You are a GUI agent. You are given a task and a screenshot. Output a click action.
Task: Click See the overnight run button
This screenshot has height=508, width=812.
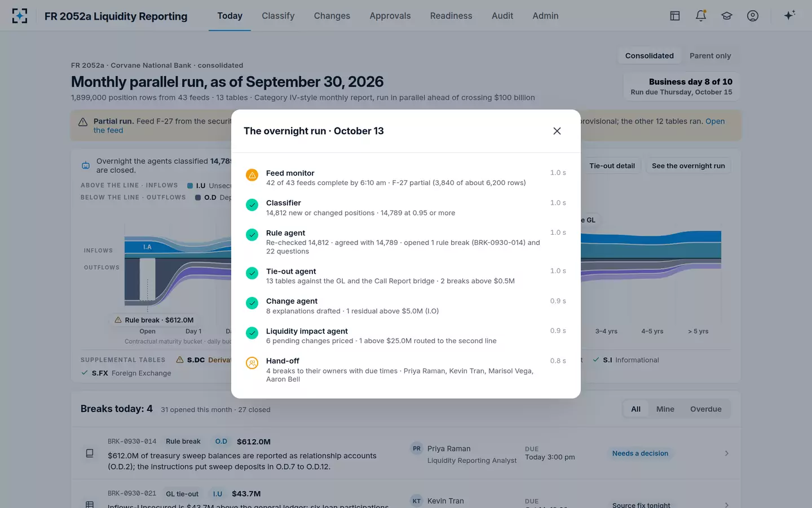688,165
